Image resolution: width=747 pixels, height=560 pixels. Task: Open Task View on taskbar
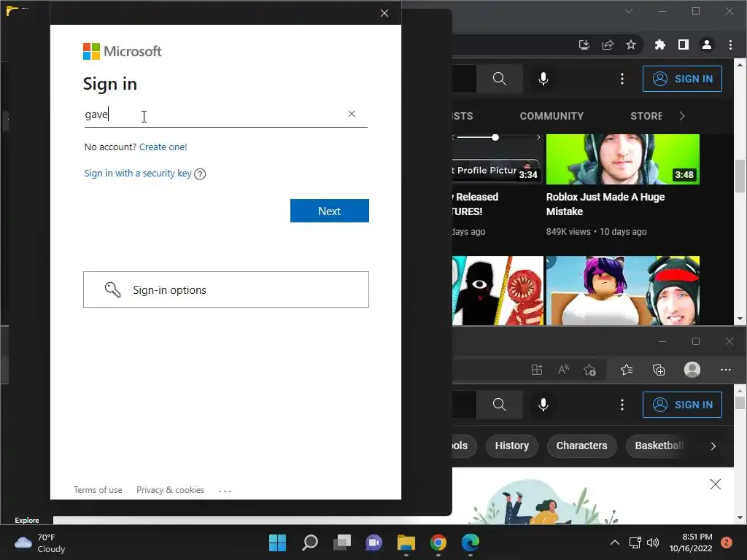pyautogui.click(x=342, y=542)
